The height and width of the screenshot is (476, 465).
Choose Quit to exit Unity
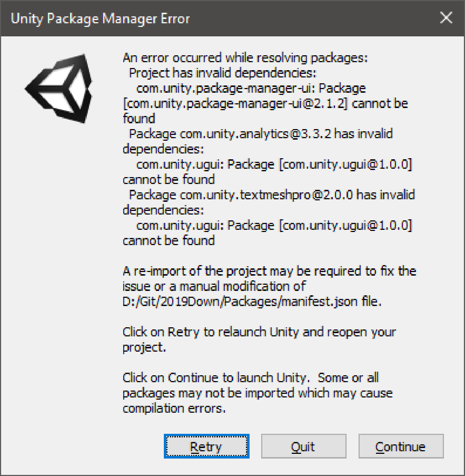coord(304,446)
